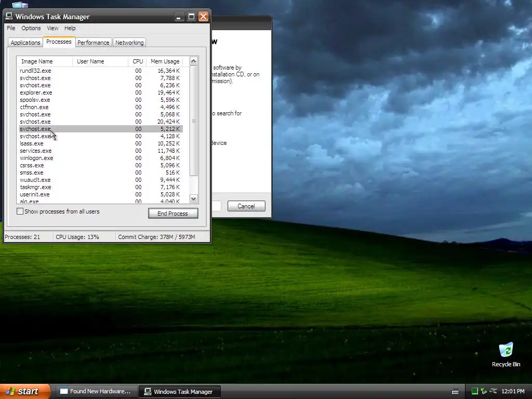Click the process list scroll up arrow
The image size is (532, 399).
194,61
